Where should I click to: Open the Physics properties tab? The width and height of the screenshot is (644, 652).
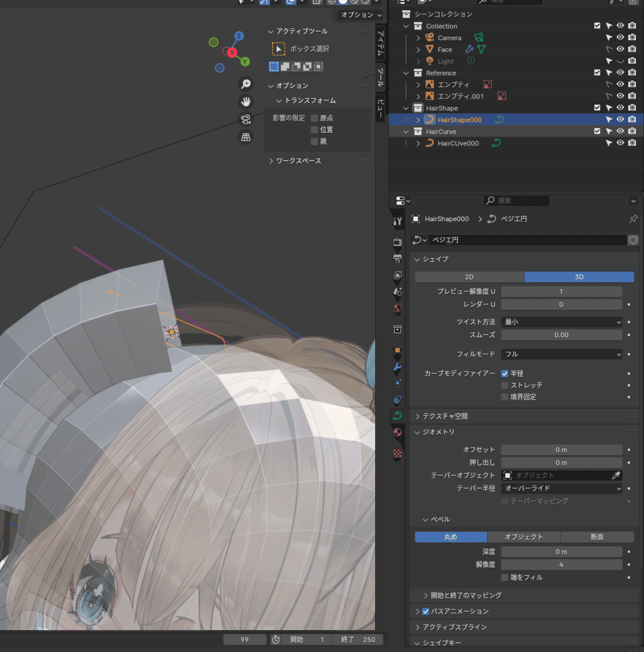coord(397,383)
